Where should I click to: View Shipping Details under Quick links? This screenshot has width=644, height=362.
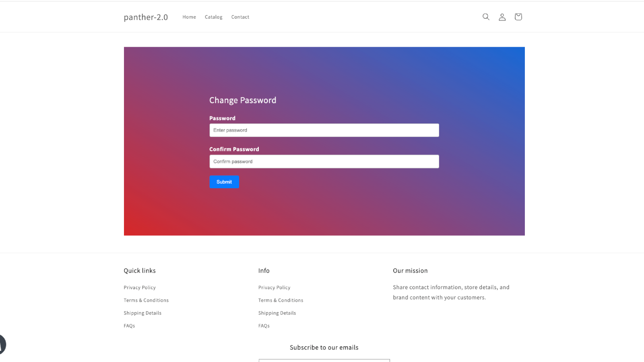pos(142,313)
